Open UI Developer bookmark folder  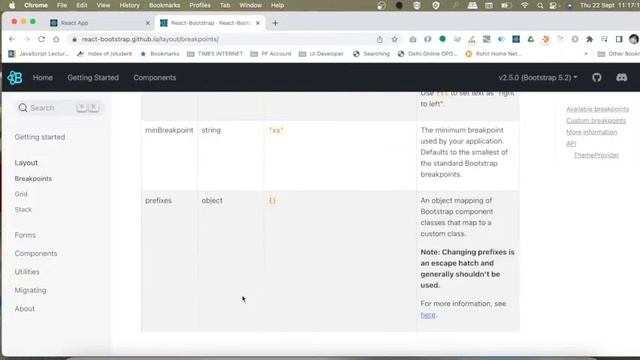click(x=321, y=54)
